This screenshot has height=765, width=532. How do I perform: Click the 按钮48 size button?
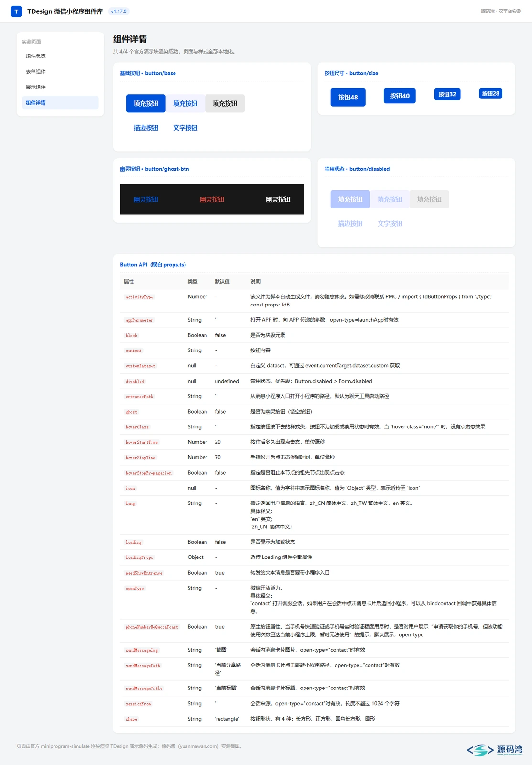348,97
